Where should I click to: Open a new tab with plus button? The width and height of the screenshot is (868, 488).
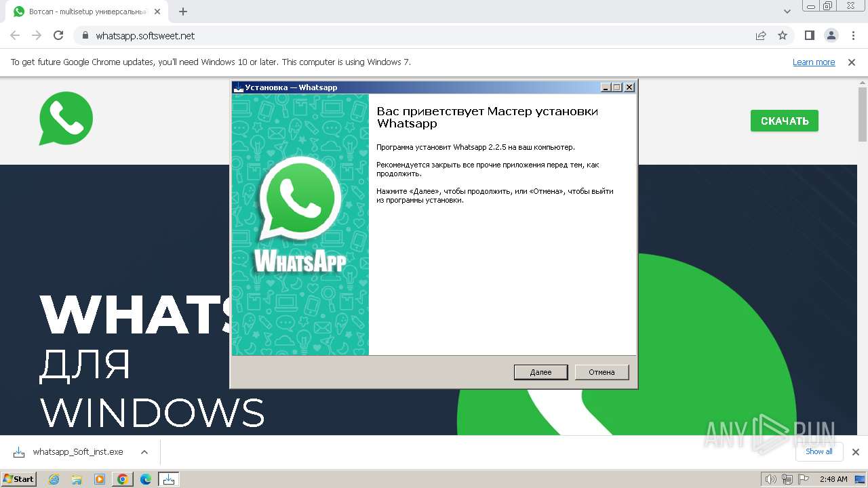[183, 12]
